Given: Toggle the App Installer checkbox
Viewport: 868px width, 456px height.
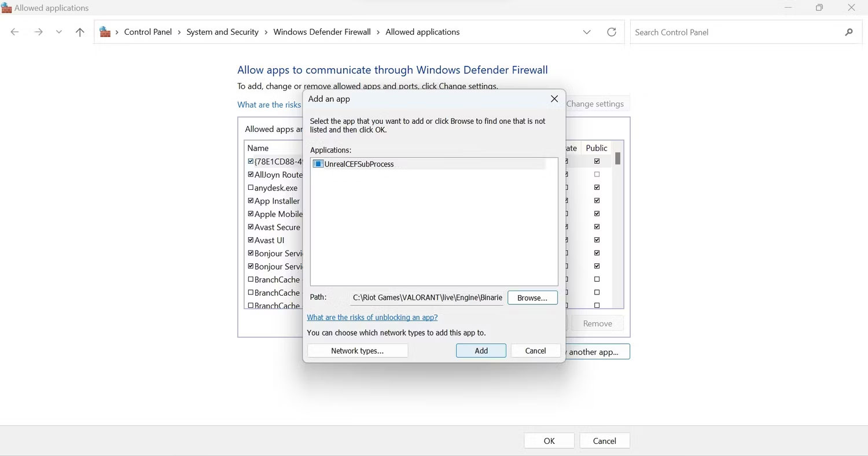Looking at the screenshot, I should tap(251, 201).
